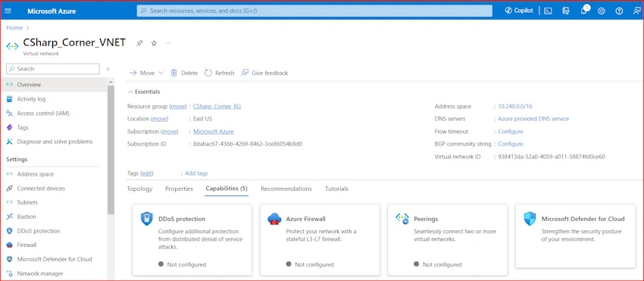644x281 pixels.
Task: Delete the virtual network
Action: [184, 73]
